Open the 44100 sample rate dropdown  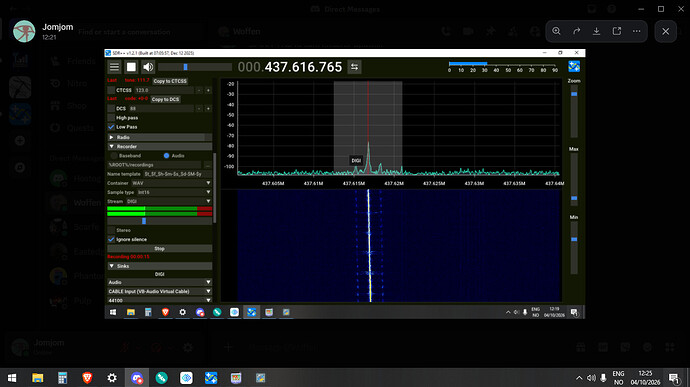point(159,300)
